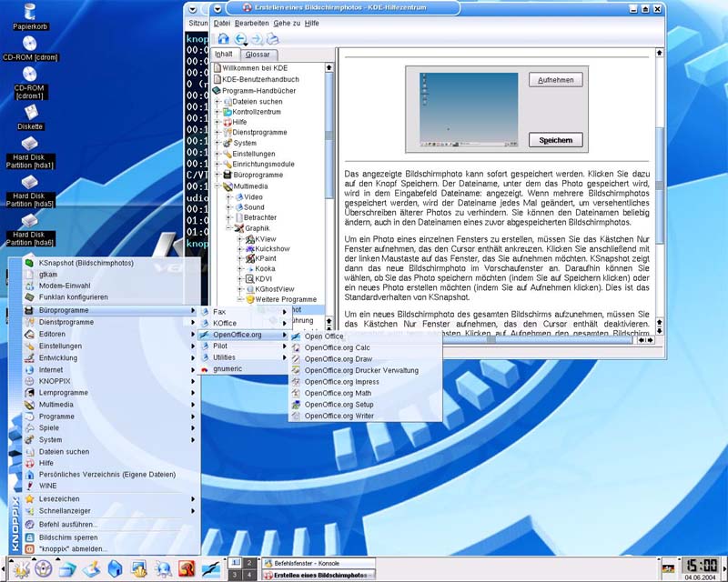The width and height of the screenshot is (728, 582).
Task: Collapse the Graphik tree node
Action: click(x=229, y=228)
